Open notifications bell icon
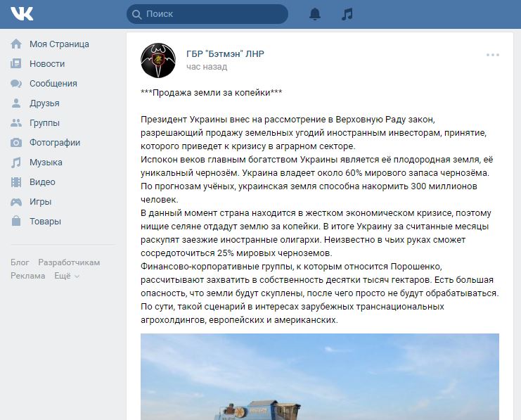 [315, 14]
